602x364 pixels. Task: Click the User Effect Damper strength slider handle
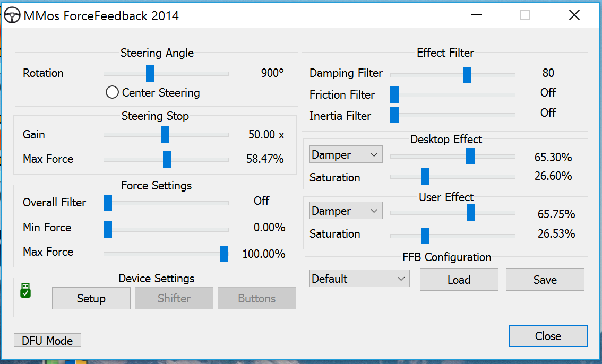click(x=471, y=212)
